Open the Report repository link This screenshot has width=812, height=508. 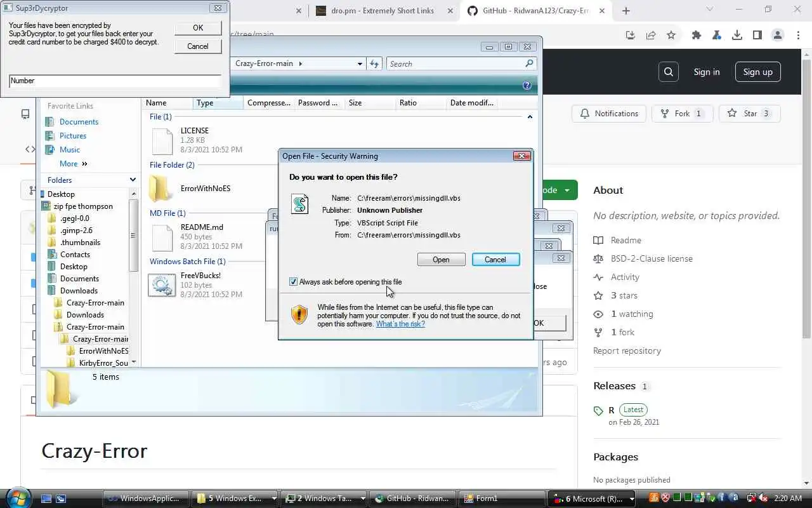(x=627, y=351)
